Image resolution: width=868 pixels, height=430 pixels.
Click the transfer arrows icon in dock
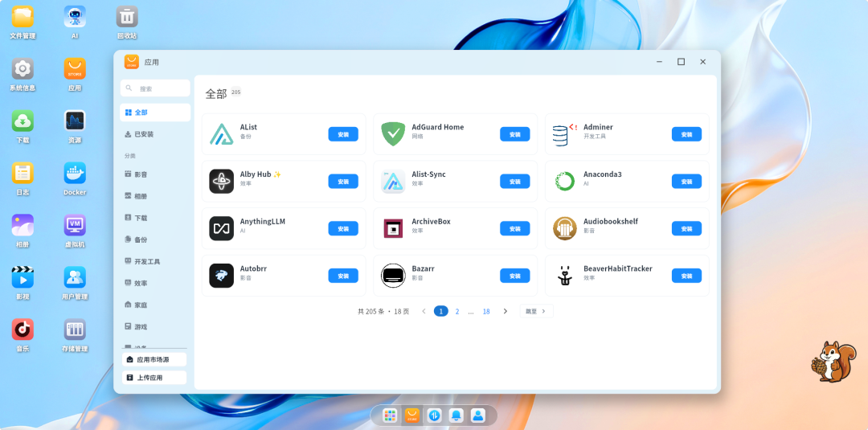(434, 415)
